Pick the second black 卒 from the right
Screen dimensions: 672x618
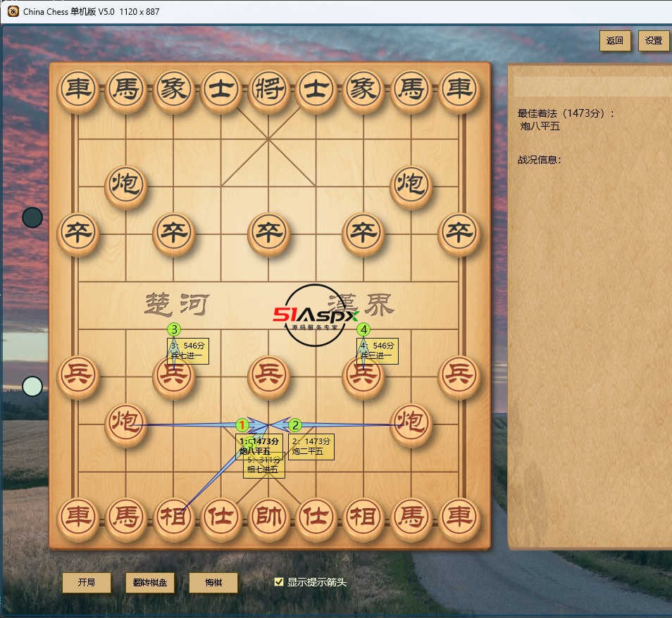click(x=363, y=234)
